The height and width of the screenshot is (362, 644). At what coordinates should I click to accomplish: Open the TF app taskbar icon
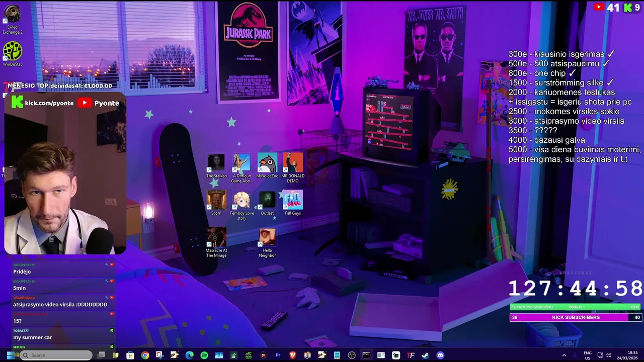[x=411, y=355]
